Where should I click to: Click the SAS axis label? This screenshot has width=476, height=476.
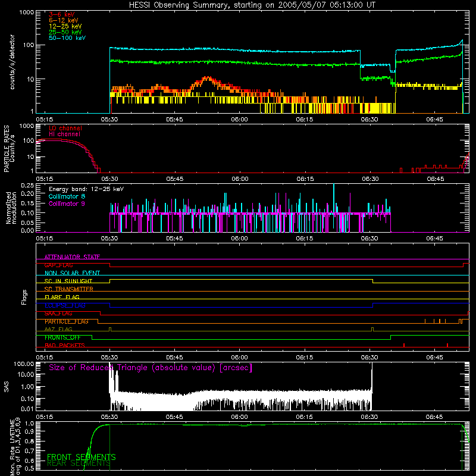6,387
